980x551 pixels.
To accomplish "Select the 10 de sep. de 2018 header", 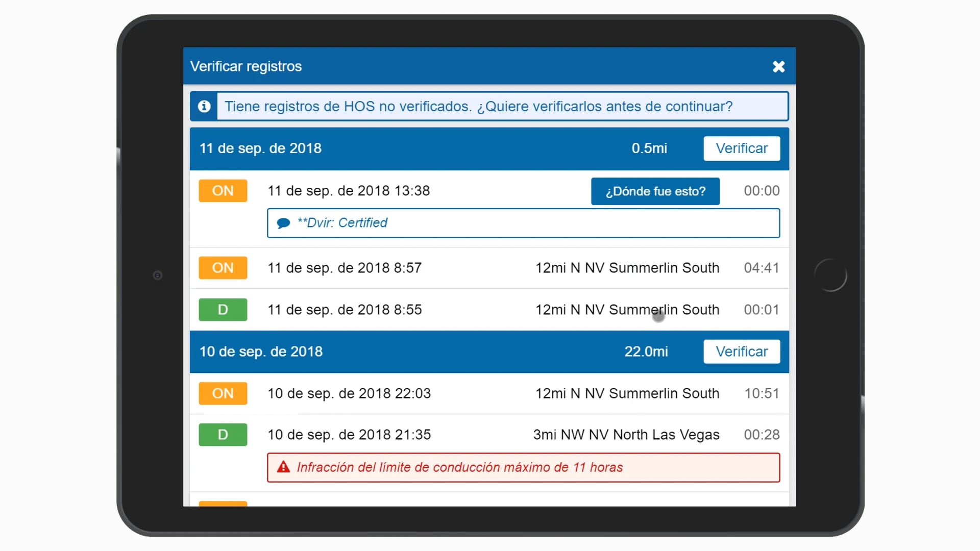I will click(261, 352).
